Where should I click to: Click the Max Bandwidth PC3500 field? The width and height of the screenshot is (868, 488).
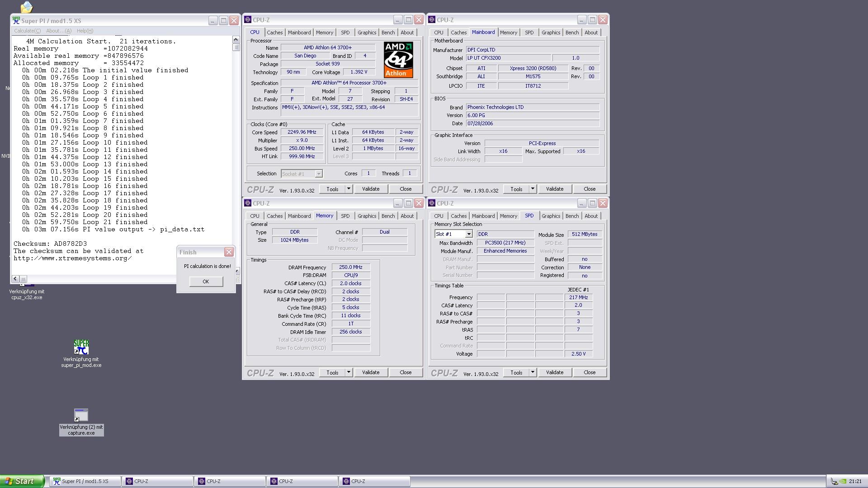pos(505,243)
